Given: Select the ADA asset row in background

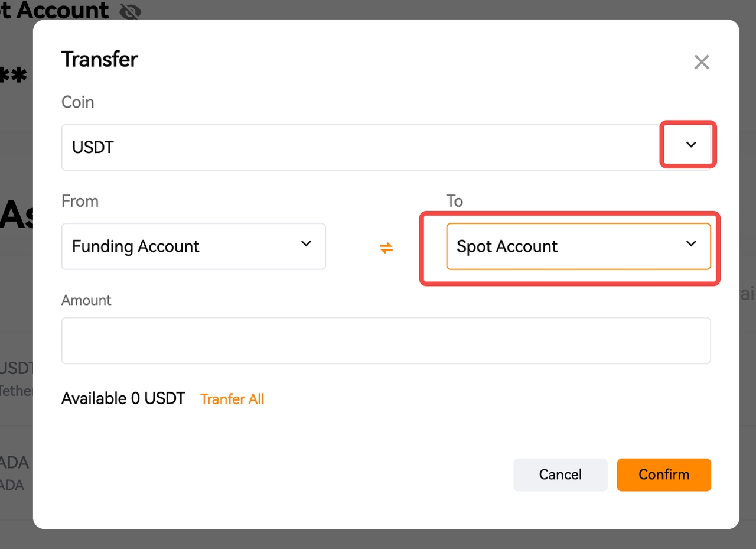Looking at the screenshot, I should (16, 473).
